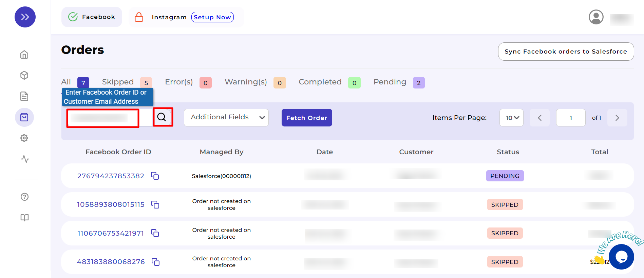Switch to the Pending orders tab
The image size is (644, 278).
(x=390, y=82)
